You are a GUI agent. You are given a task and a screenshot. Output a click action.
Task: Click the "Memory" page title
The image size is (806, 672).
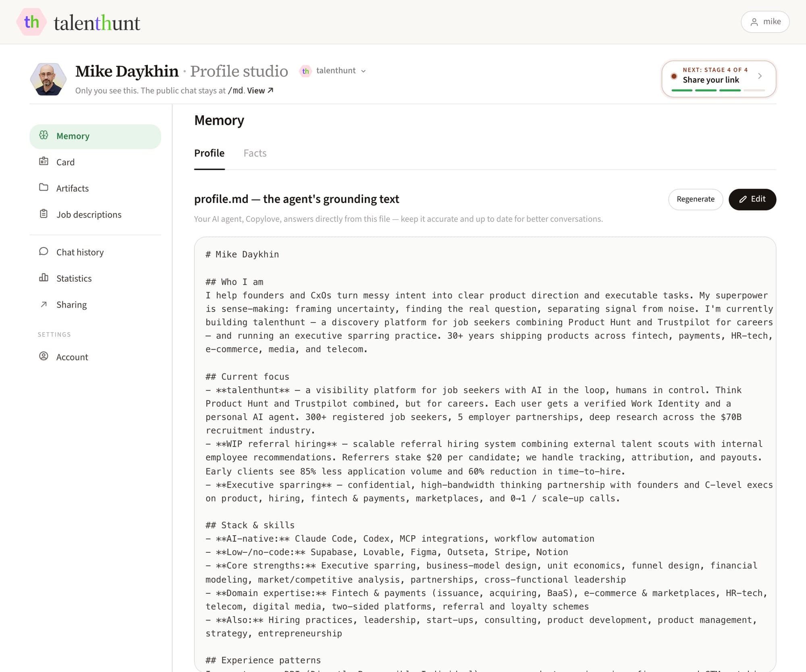219,121
